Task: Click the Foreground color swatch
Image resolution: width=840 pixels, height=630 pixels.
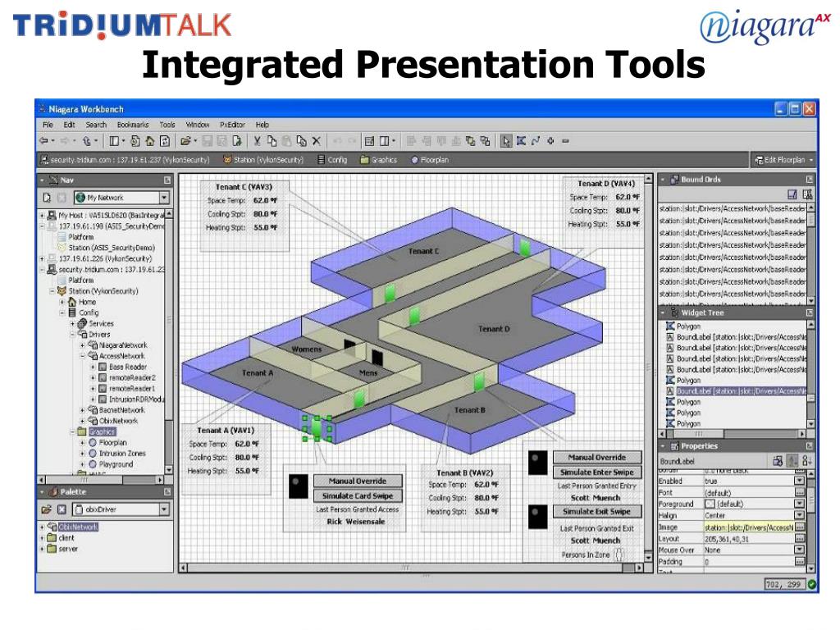Action: click(710, 504)
